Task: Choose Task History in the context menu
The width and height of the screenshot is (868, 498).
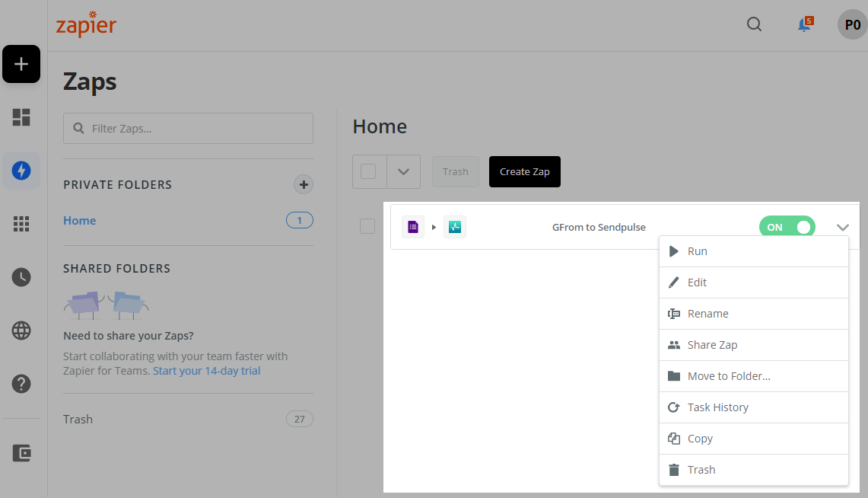Action: pyautogui.click(x=717, y=407)
